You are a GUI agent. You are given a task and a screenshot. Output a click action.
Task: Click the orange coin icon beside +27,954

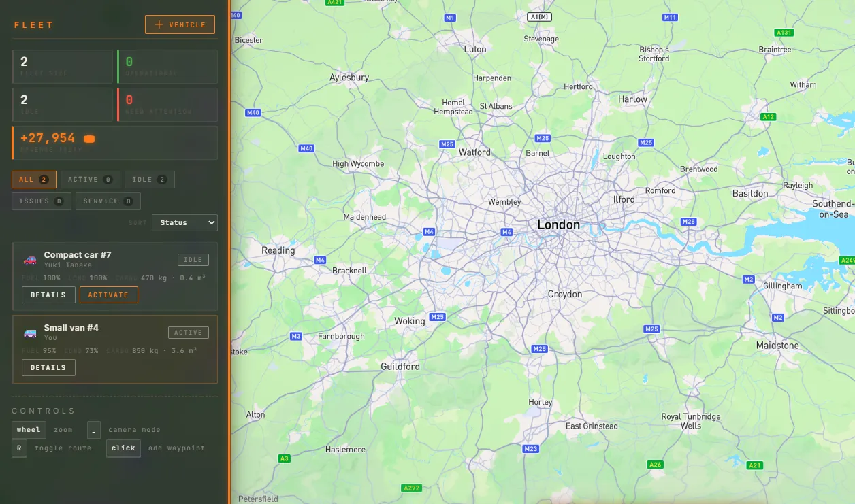(x=89, y=139)
